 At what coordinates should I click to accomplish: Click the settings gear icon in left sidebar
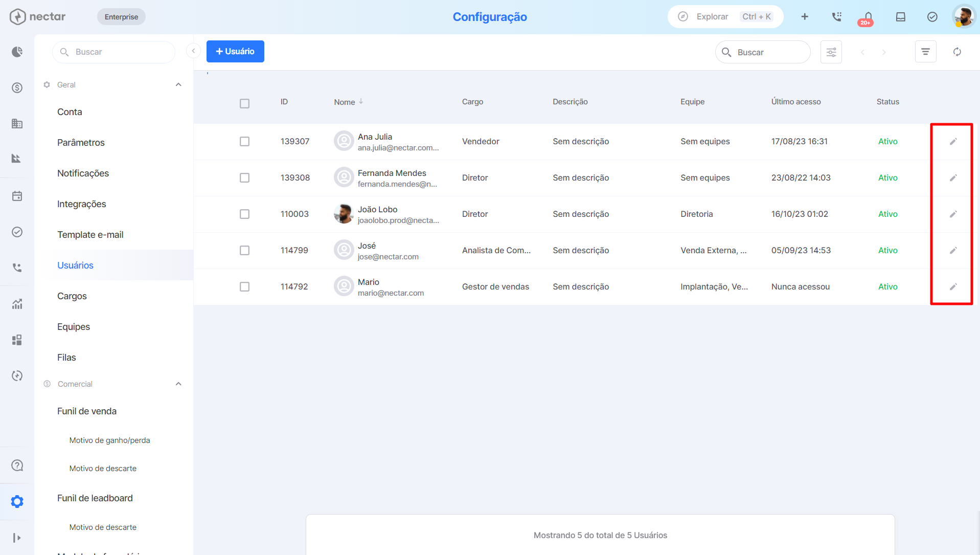(17, 501)
